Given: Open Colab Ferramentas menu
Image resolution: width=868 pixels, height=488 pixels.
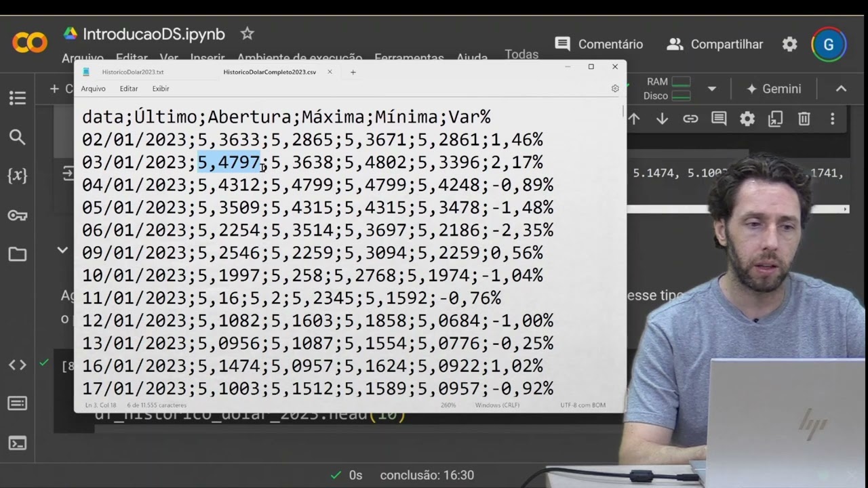Looking at the screenshot, I should [409, 58].
